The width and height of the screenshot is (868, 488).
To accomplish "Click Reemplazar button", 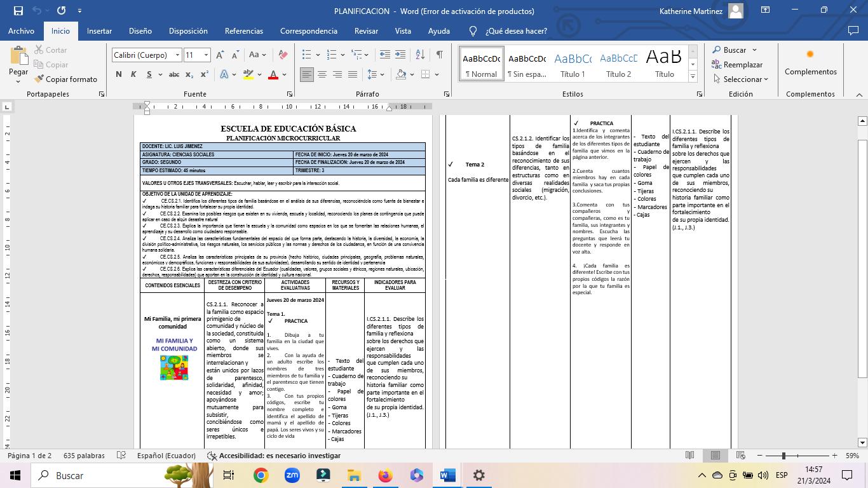I will point(737,64).
